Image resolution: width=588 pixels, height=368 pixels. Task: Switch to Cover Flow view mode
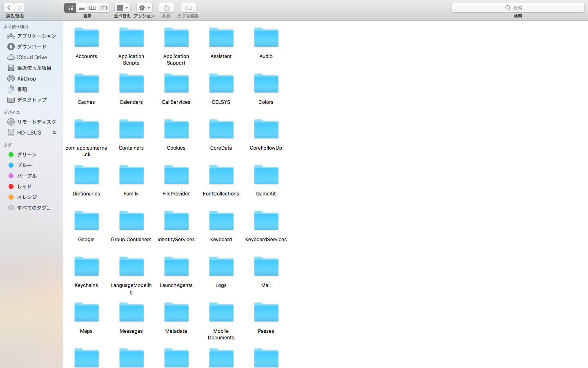104,8
